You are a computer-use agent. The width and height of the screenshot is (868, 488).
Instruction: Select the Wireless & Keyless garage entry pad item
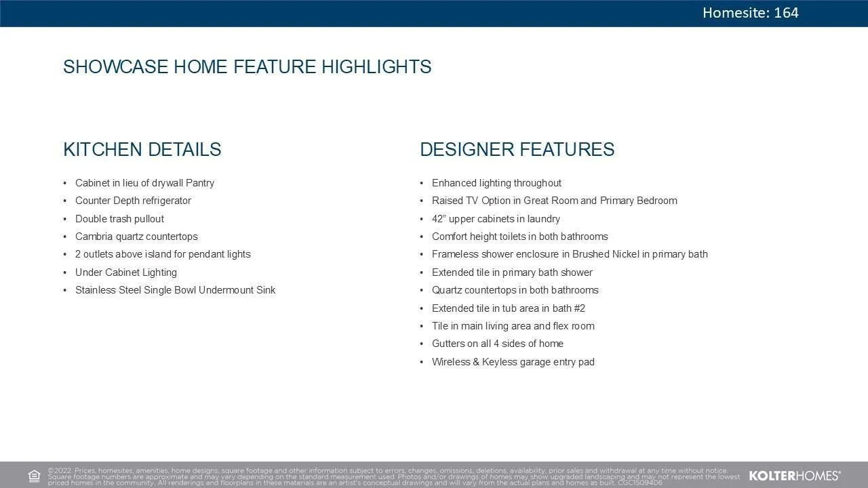click(x=513, y=362)
